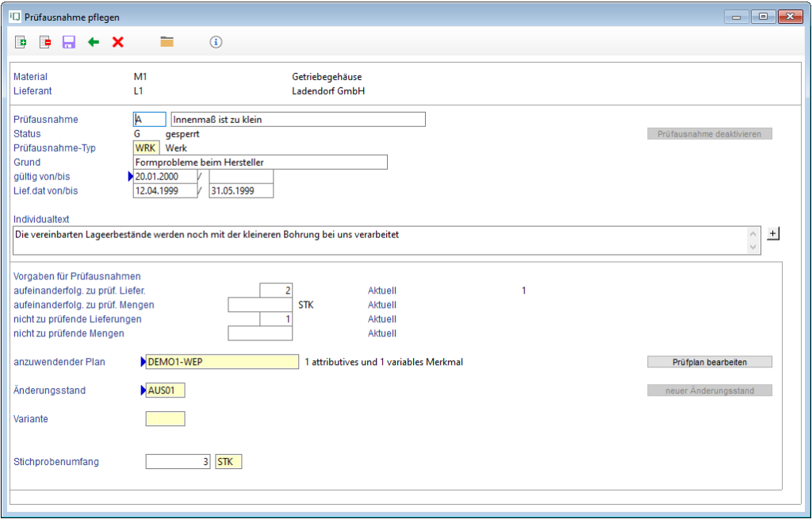
Task: Click the STK unit field beside Stichprobenumfang
Action: [228, 461]
